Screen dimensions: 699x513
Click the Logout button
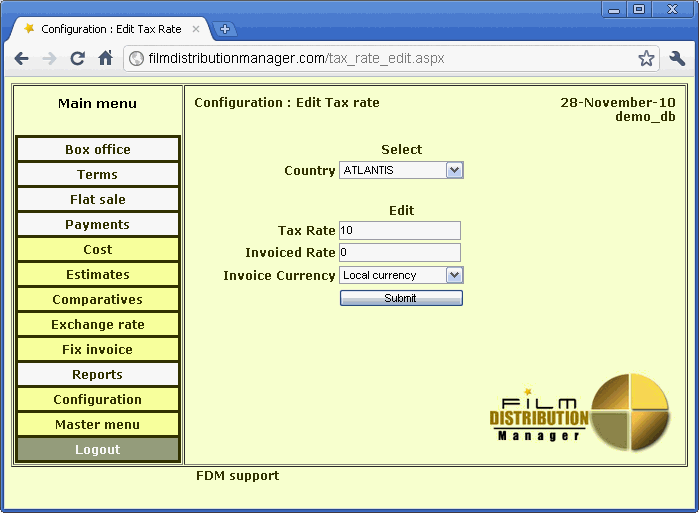pyautogui.click(x=98, y=450)
